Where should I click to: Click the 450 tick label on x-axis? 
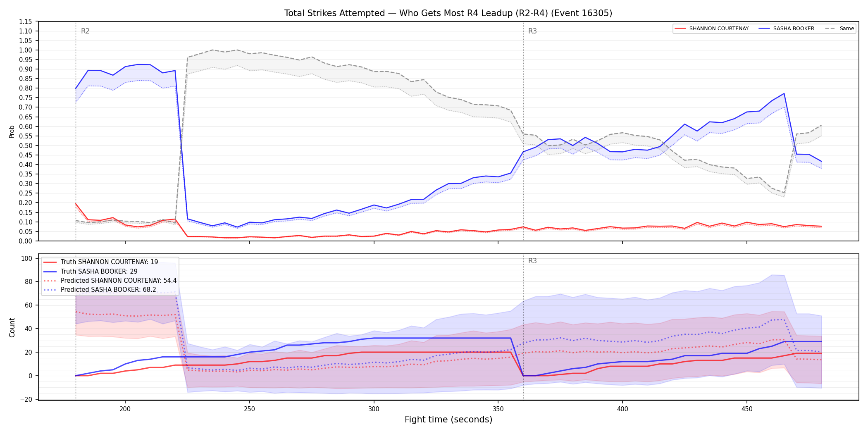[x=747, y=409]
